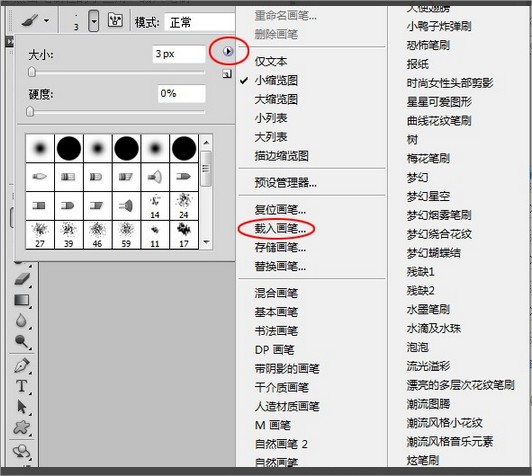Load 基本画笔 brush set

(276, 312)
